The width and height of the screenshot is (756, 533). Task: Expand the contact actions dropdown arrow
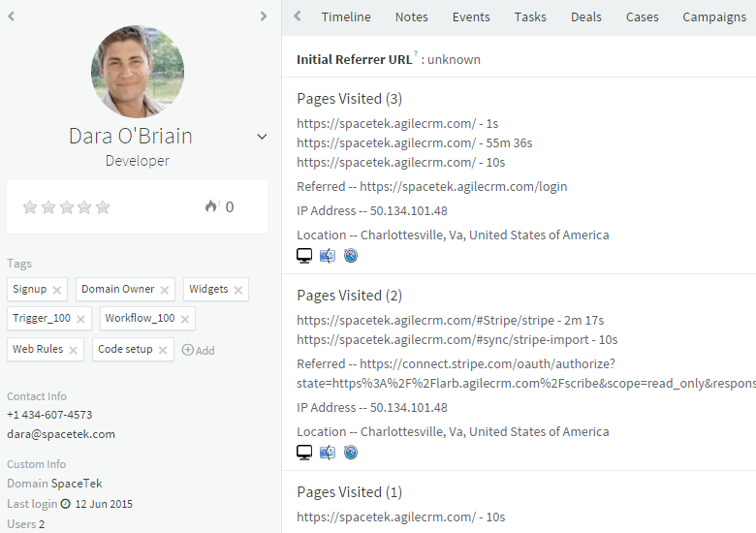point(262,137)
